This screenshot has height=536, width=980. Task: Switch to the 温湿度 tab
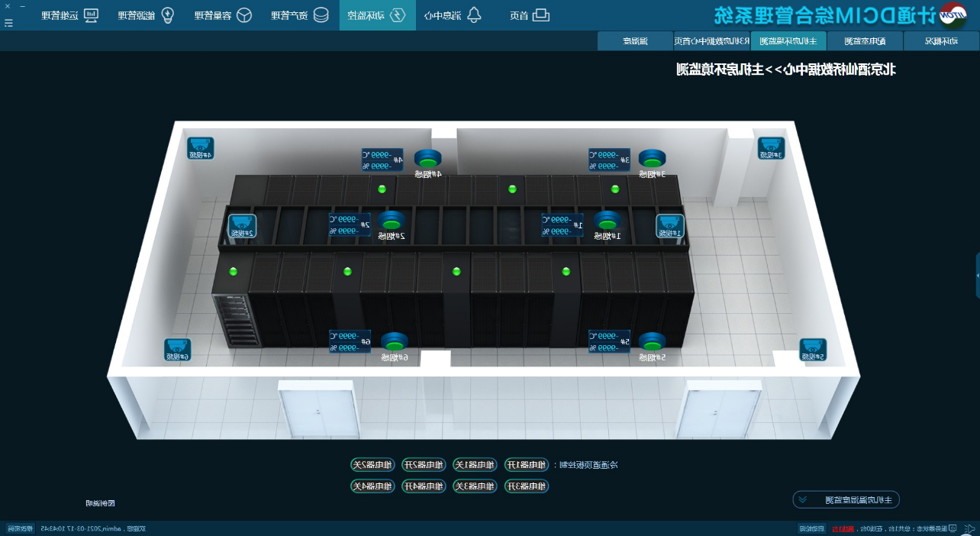[x=635, y=41]
